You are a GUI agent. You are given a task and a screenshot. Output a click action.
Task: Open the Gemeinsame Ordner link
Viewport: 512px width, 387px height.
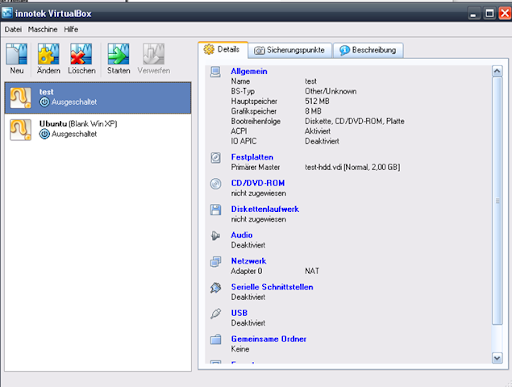tap(269, 339)
